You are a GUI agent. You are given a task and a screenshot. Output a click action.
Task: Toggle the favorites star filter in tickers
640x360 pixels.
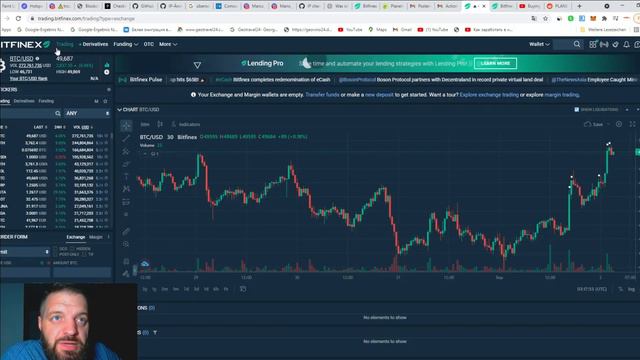point(105,101)
